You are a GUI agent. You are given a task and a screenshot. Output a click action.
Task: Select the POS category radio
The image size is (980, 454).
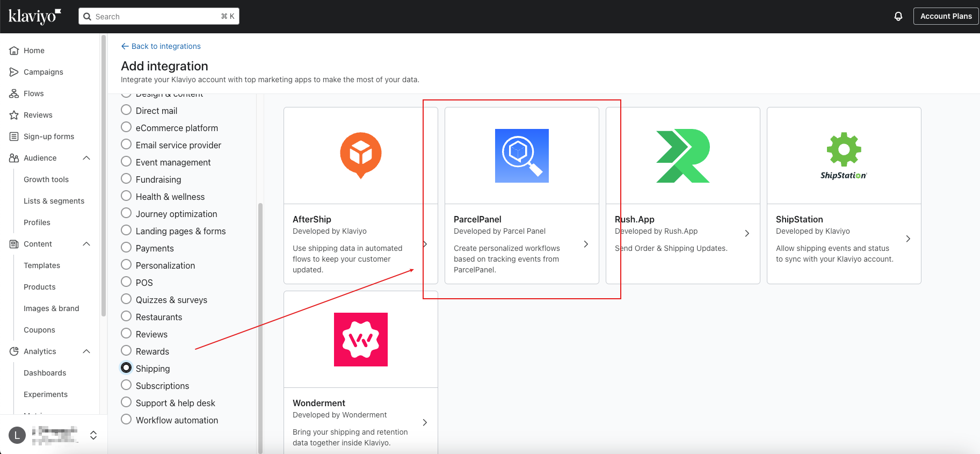point(126,282)
